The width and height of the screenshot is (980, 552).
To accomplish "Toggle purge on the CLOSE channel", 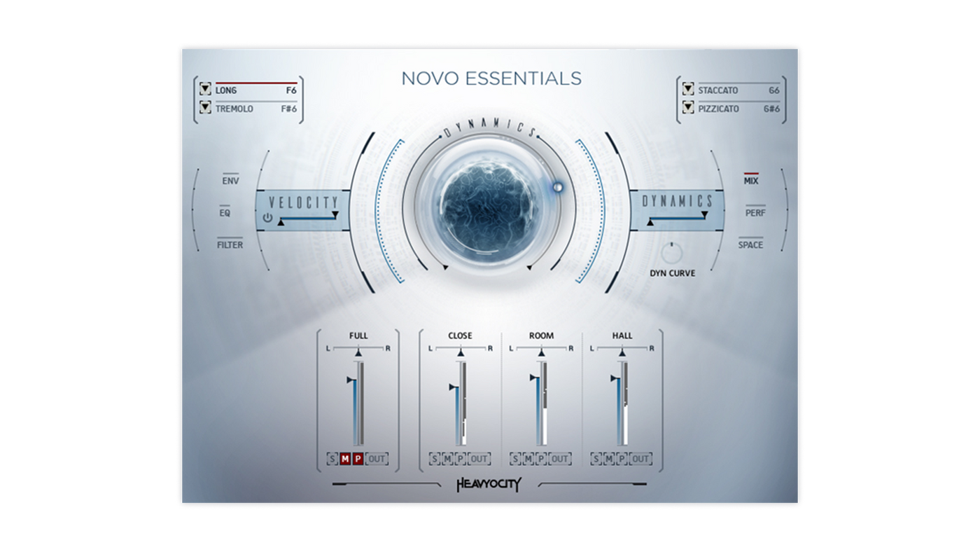I will pyautogui.click(x=460, y=460).
